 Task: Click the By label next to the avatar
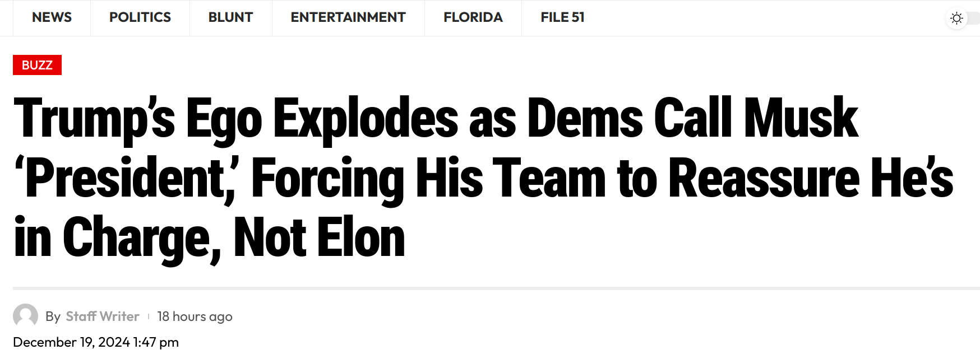point(53,316)
